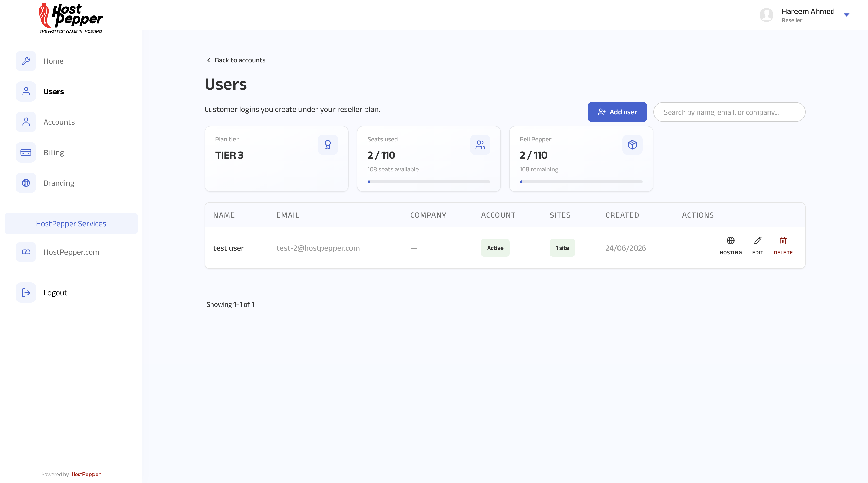Click the Branding globe icon
The width and height of the screenshot is (868, 483).
26,183
